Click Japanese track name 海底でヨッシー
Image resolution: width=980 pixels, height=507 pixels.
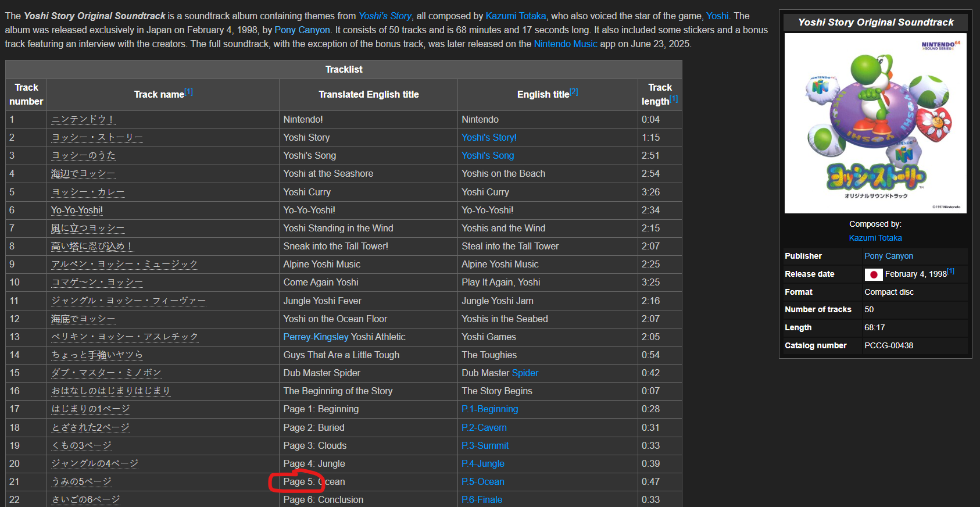click(x=83, y=319)
